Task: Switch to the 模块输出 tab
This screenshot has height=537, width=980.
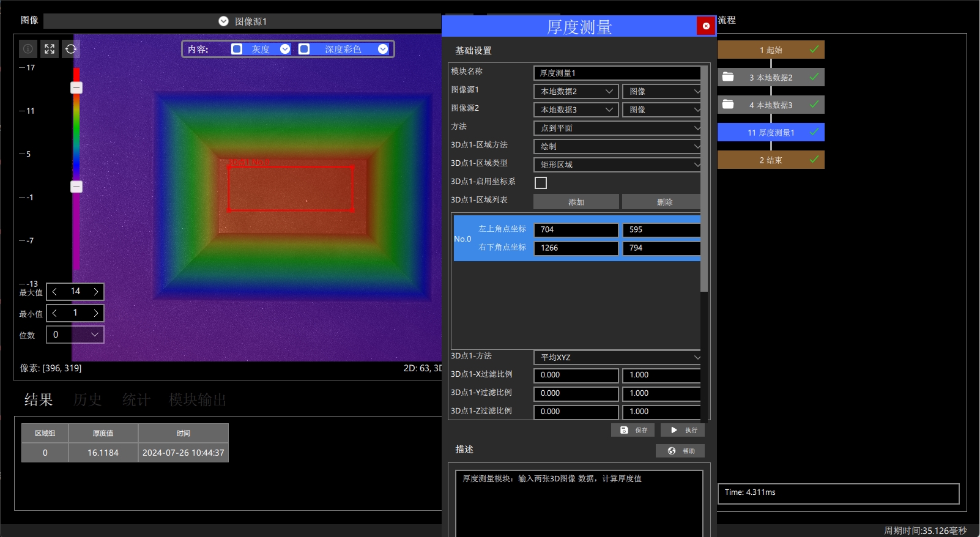Action: tap(198, 399)
